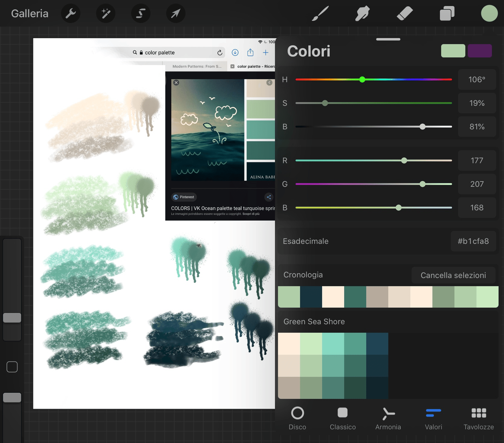The height and width of the screenshot is (443, 504).
Task: Tap the square modify button on sidebar
Action: point(12,367)
